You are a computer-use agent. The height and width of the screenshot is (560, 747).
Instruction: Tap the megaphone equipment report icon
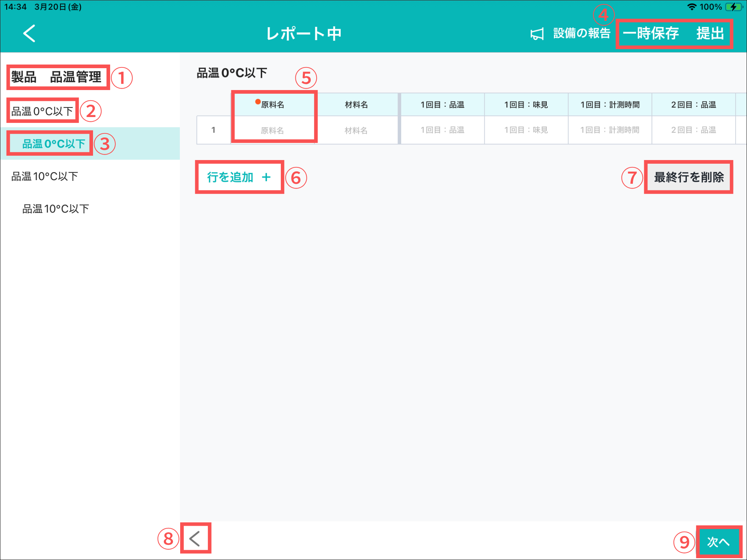537,34
